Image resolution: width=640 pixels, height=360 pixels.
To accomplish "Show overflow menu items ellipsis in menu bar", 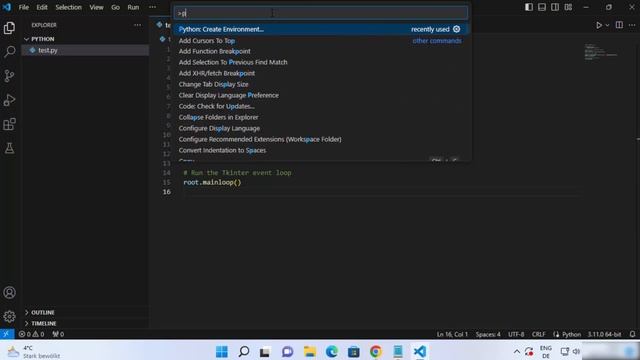I will 152,7.
